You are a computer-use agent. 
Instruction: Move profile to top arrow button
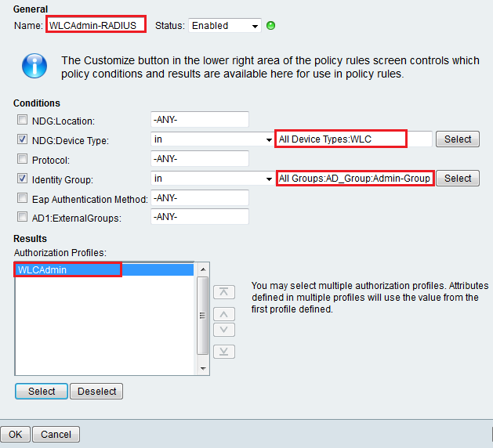coord(223,292)
